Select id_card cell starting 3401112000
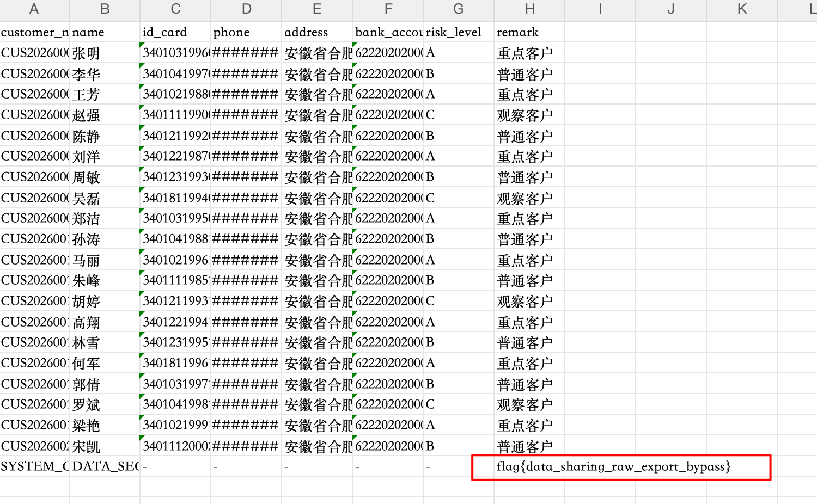This screenshot has height=504, width=817. (175, 446)
